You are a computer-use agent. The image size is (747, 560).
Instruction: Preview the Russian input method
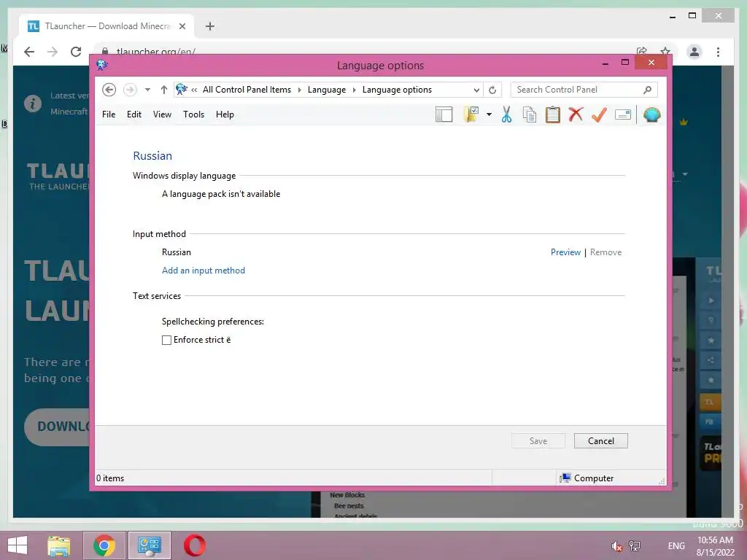565,252
